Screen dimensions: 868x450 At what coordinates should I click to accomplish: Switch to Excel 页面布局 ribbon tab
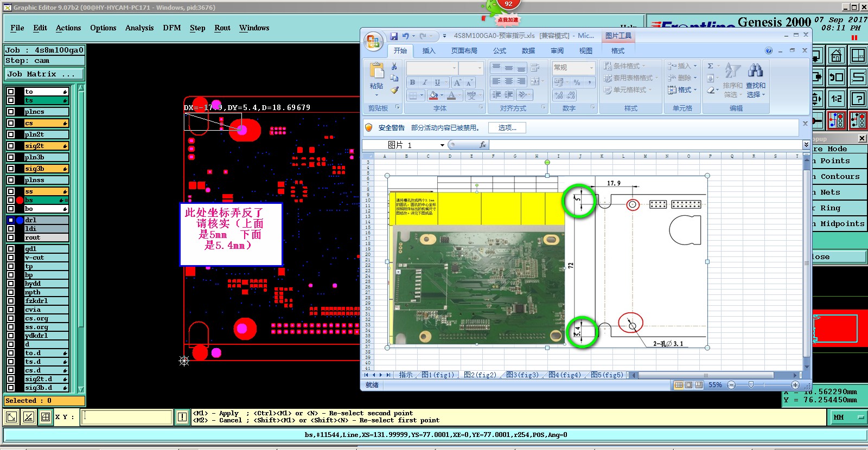tap(464, 50)
